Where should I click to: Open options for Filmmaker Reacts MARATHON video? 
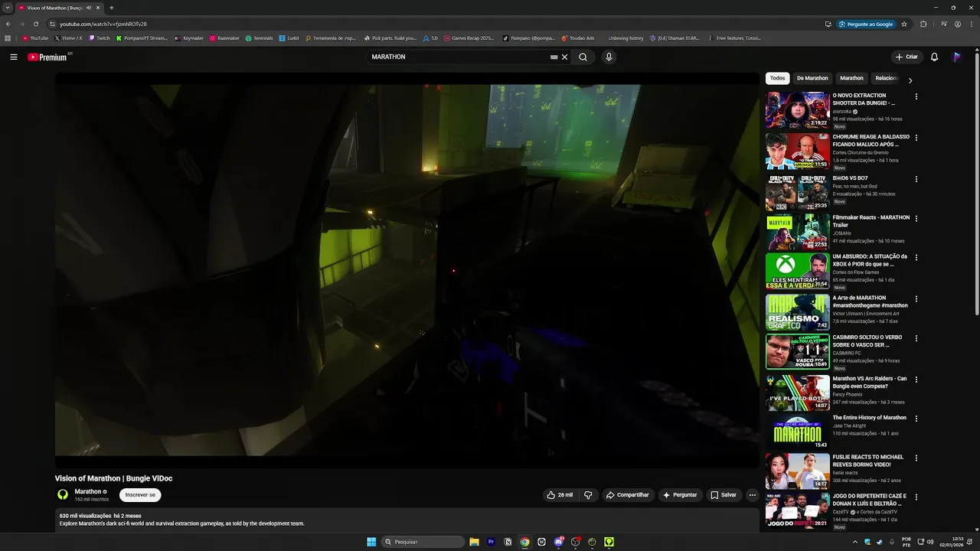tap(916, 218)
